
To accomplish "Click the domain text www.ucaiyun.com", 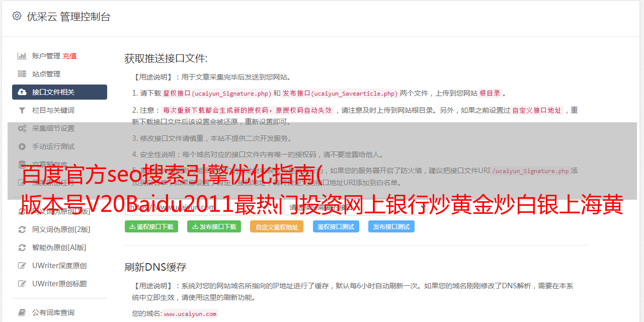I will coord(190,313).
